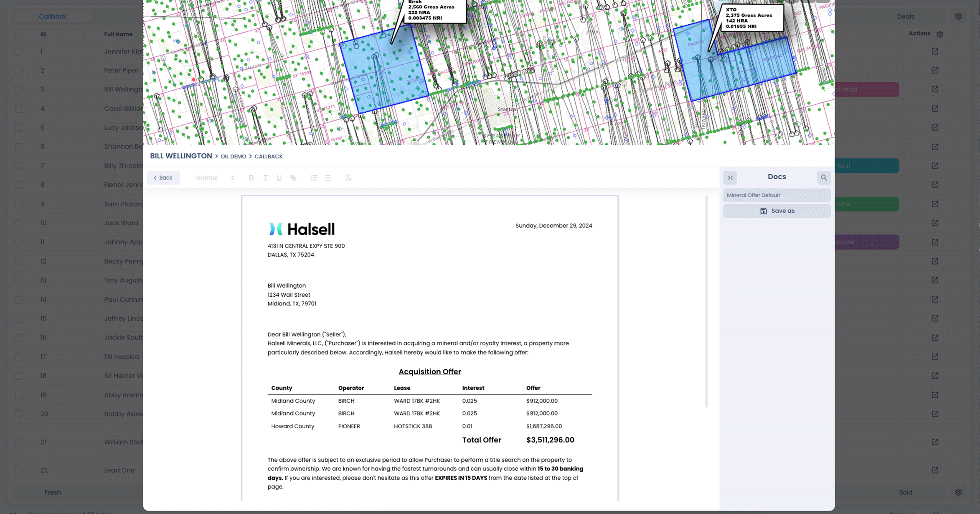Screen dimensions: 980x514
Task: Open Deals tab settings gear
Action: pyautogui.click(x=958, y=16)
